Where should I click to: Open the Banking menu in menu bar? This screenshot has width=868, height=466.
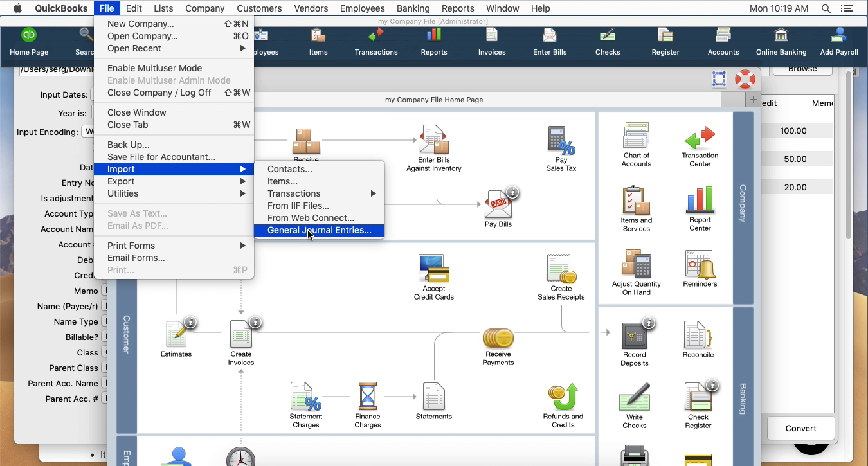tap(413, 8)
